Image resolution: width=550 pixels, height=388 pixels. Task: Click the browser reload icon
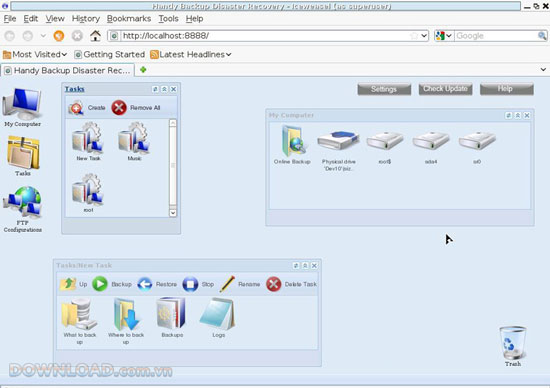(x=59, y=36)
